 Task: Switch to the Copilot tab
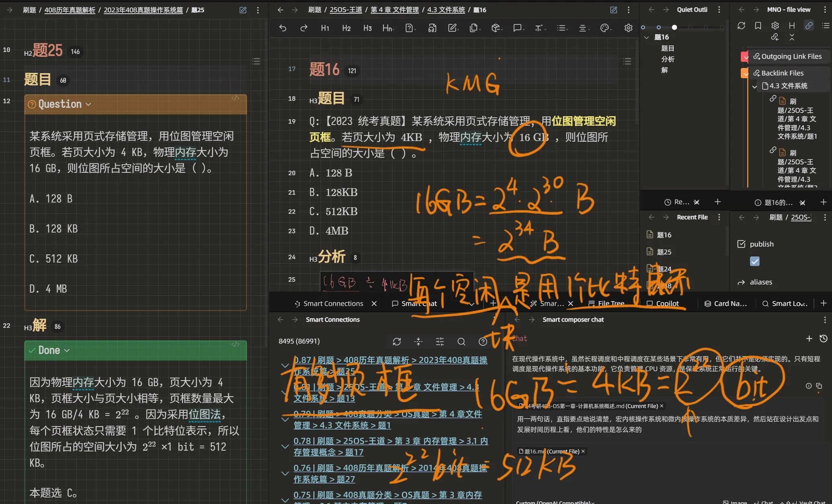tap(667, 304)
